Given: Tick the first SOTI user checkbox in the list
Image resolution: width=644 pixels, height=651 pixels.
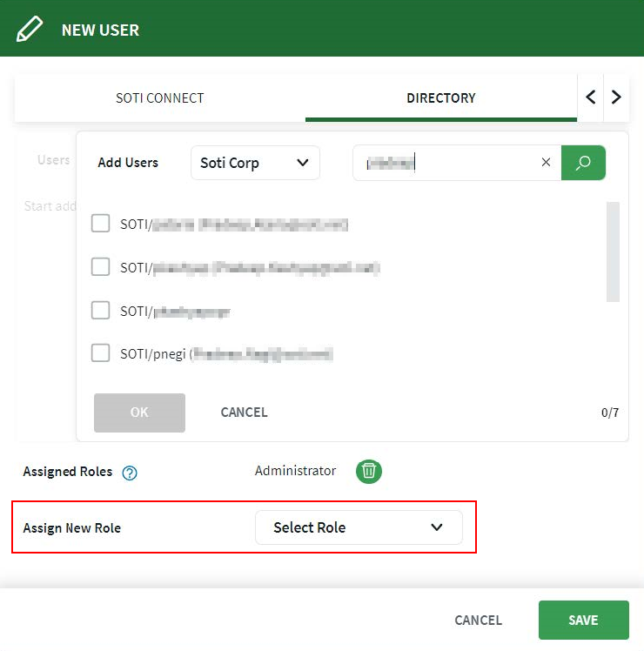Looking at the screenshot, I should point(100,224).
